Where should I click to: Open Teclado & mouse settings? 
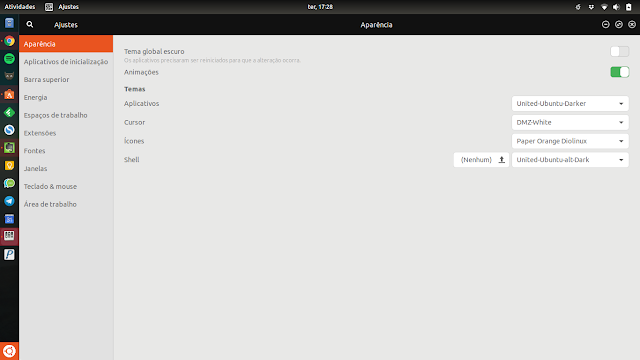[x=66, y=187]
